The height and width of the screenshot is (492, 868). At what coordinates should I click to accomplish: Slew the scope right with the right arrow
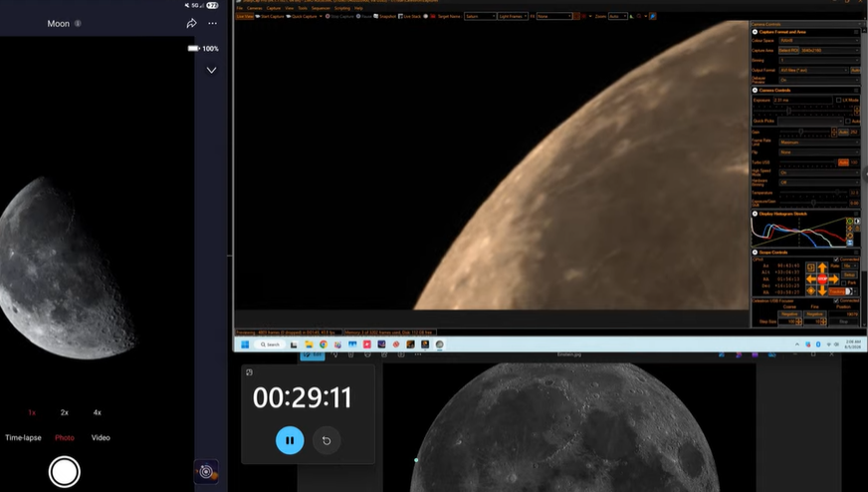[834, 279]
